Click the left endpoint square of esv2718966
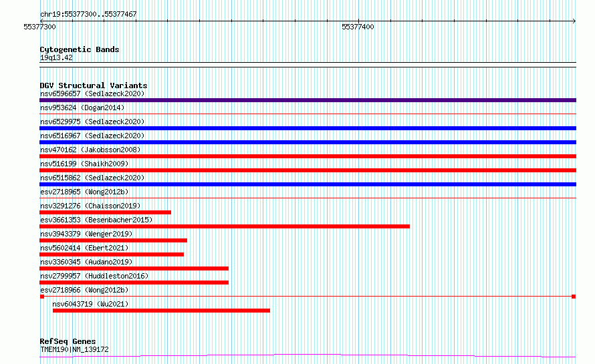Image resolution: width=595 pixels, height=364 pixels. (42, 297)
